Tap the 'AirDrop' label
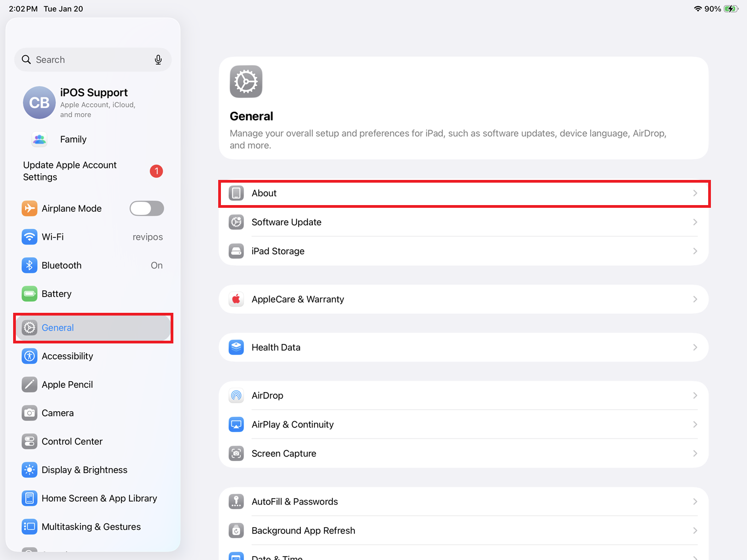This screenshot has width=747, height=560. 267,395
